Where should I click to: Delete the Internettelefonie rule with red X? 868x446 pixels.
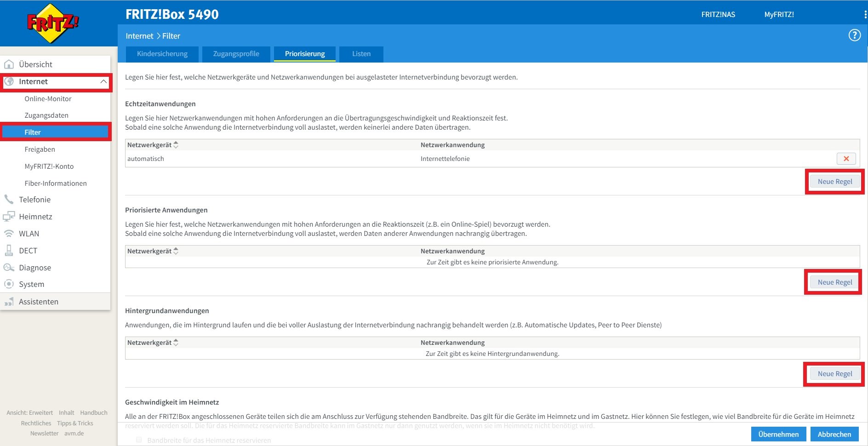[x=846, y=159]
